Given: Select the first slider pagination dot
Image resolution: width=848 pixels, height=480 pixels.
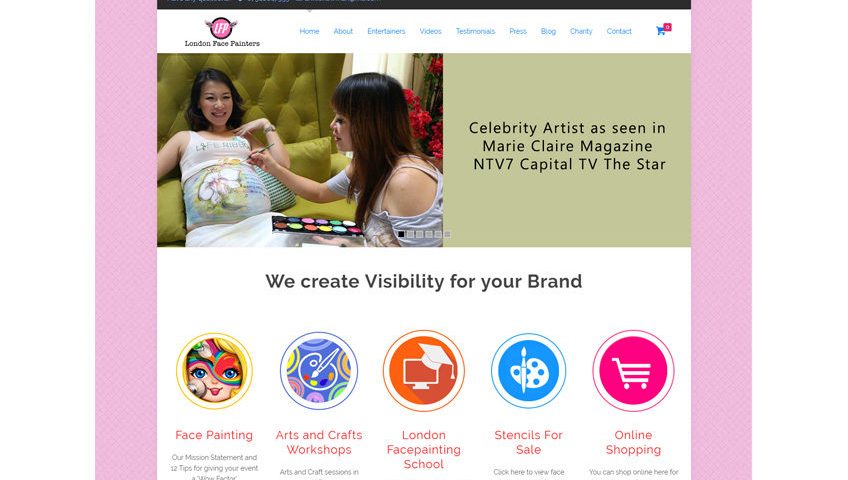Looking at the screenshot, I should click(401, 234).
